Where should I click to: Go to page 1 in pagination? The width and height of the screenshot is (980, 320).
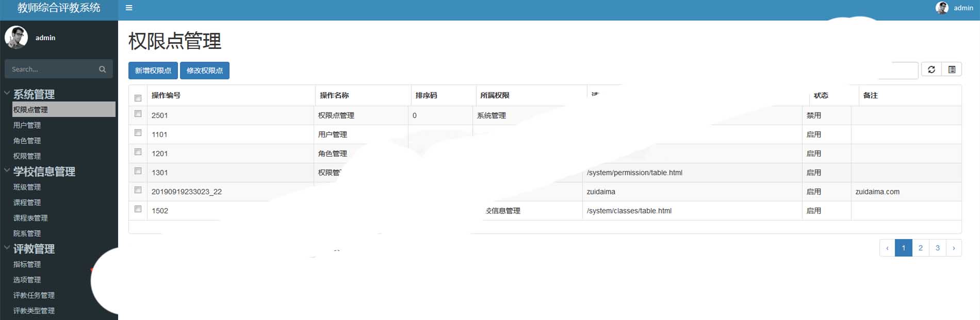click(x=903, y=248)
